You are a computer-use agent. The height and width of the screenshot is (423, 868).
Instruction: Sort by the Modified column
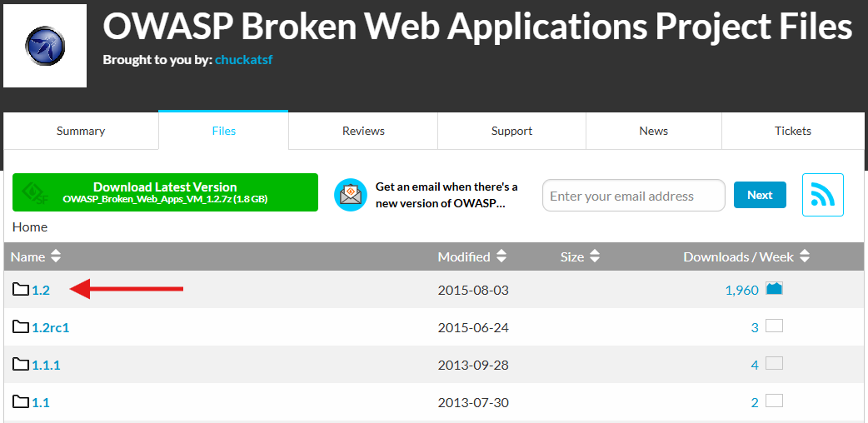point(471,256)
